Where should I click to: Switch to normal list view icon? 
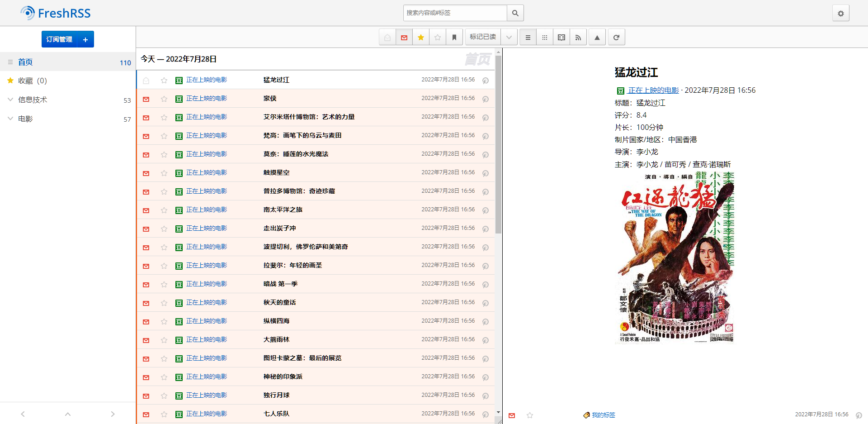click(528, 38)
